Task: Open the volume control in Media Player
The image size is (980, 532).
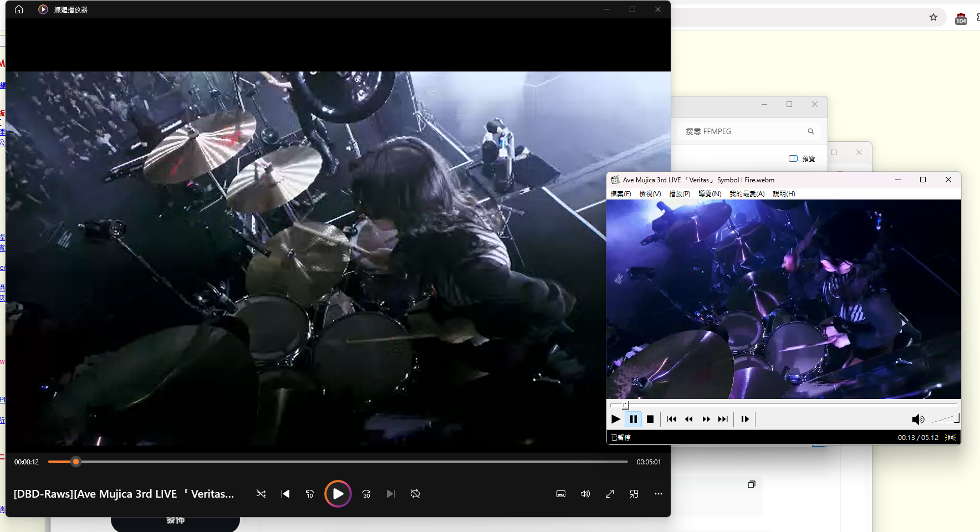Action: click(x=585, y=494)
